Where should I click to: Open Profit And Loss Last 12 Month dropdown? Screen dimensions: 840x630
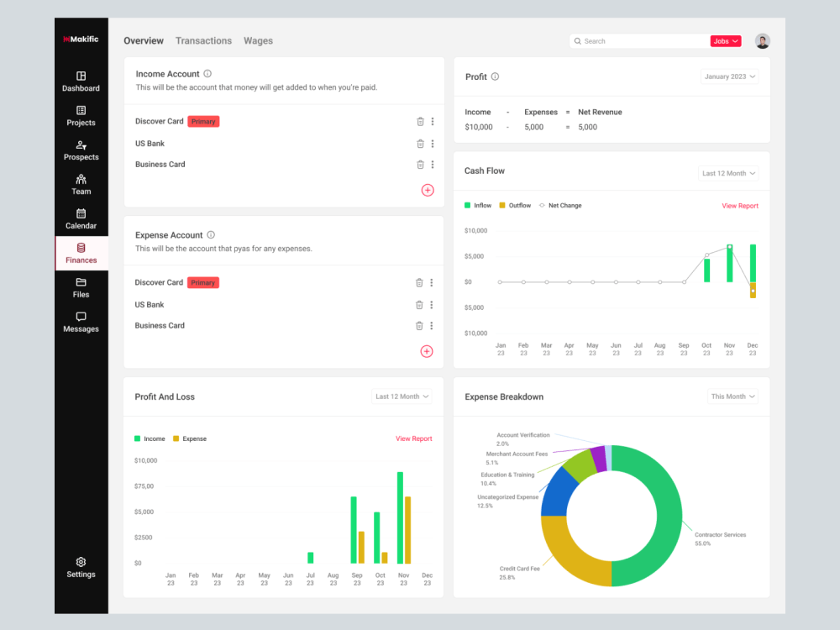(x=402, y=396)
